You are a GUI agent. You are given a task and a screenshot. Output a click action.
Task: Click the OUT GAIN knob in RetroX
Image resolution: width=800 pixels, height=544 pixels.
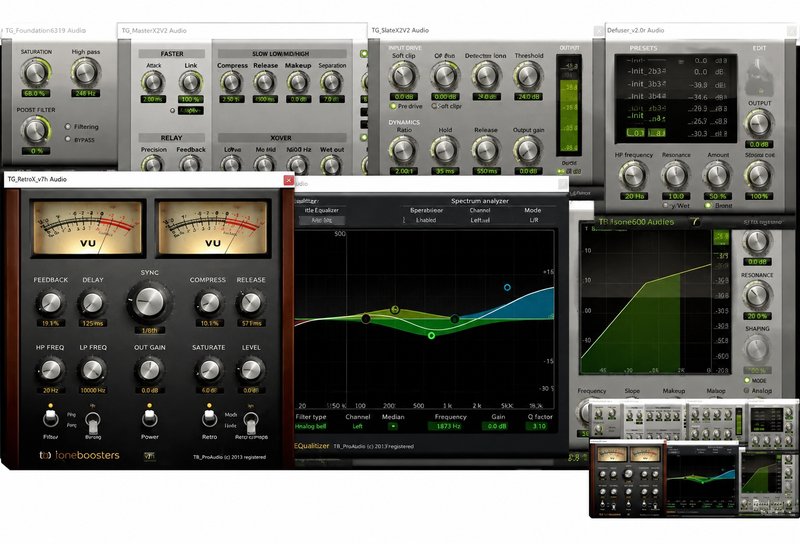[x=149, y=369]
